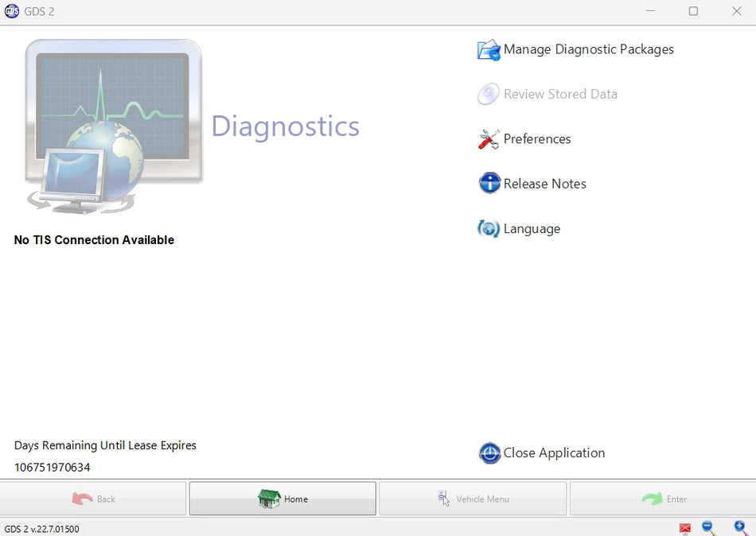Screen dimensions: 756x536
Task: Click the Review Stored Data disc icon
Action: (x=489, y=94)
